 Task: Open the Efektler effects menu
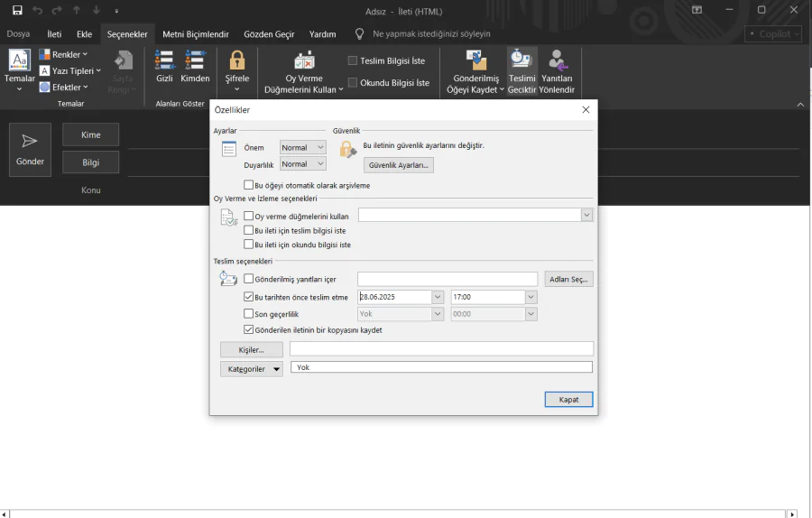(64, 87)
